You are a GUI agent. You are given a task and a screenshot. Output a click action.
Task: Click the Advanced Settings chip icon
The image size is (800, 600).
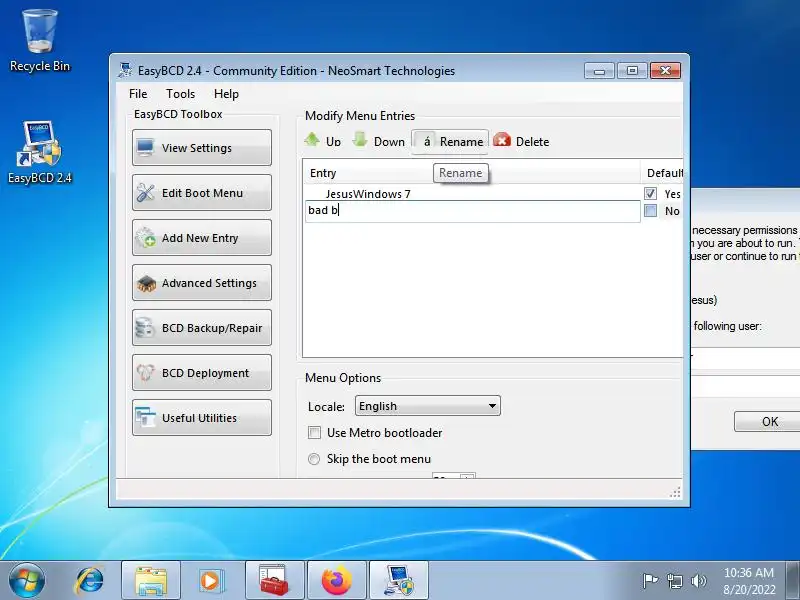(146, 283)
